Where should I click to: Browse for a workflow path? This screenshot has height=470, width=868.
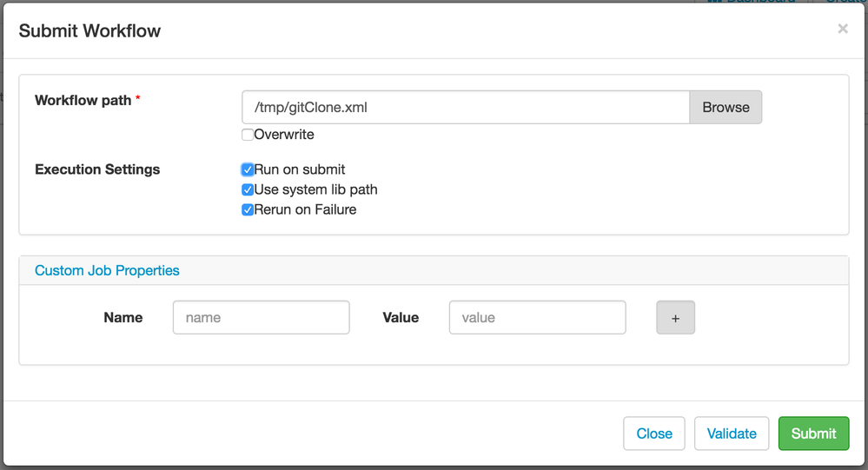[x=726, y=108]
